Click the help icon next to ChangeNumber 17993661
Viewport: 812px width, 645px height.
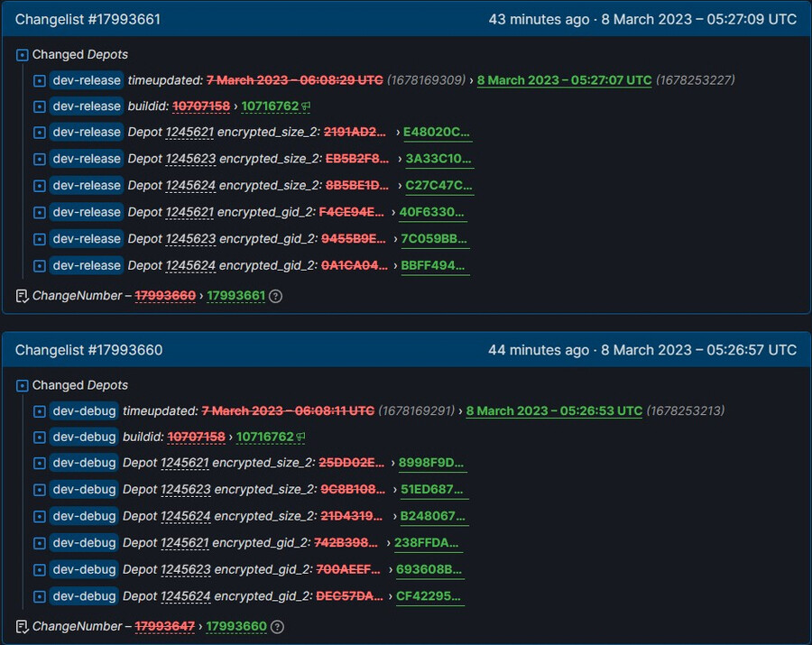[277, 295]
